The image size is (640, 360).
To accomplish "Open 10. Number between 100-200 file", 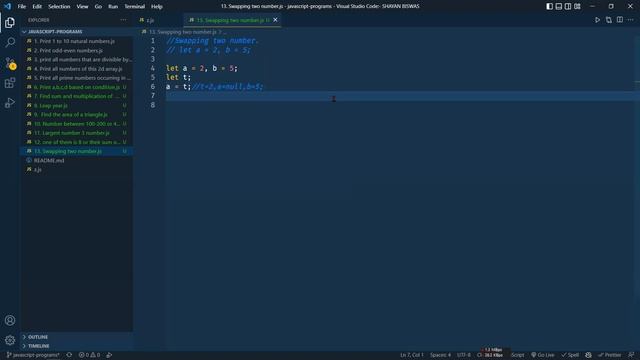I will click(x=76, y=124).
